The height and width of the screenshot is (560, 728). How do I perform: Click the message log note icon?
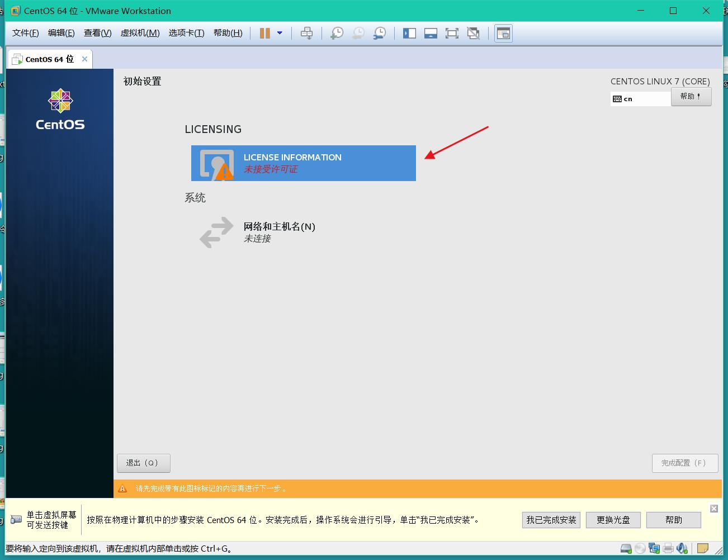click(x=703, y=548)
